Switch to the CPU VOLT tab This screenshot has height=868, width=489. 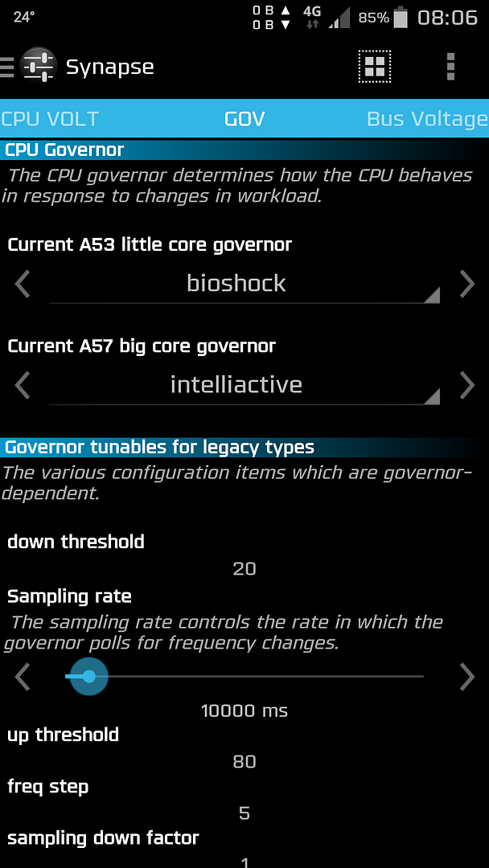[50, 119]
